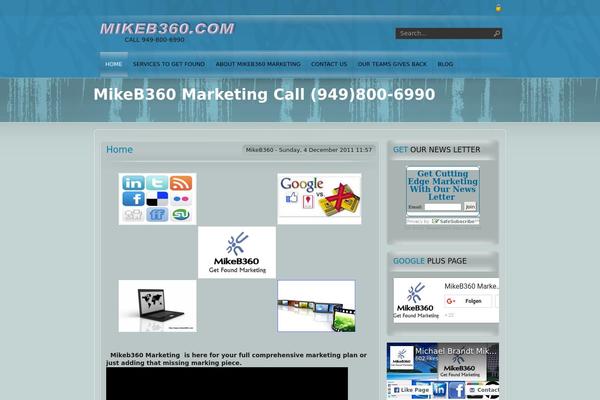Click the Home article title
The image size is (600, 400).
[x=119, y=150]
